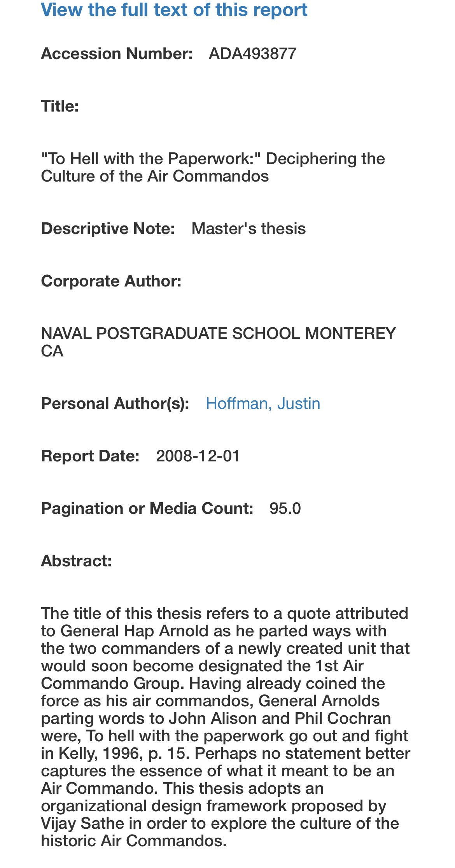Click the 'Title:' field label
Image resolution: width=455 pixels, height=868 pixels.
(60, 106)
